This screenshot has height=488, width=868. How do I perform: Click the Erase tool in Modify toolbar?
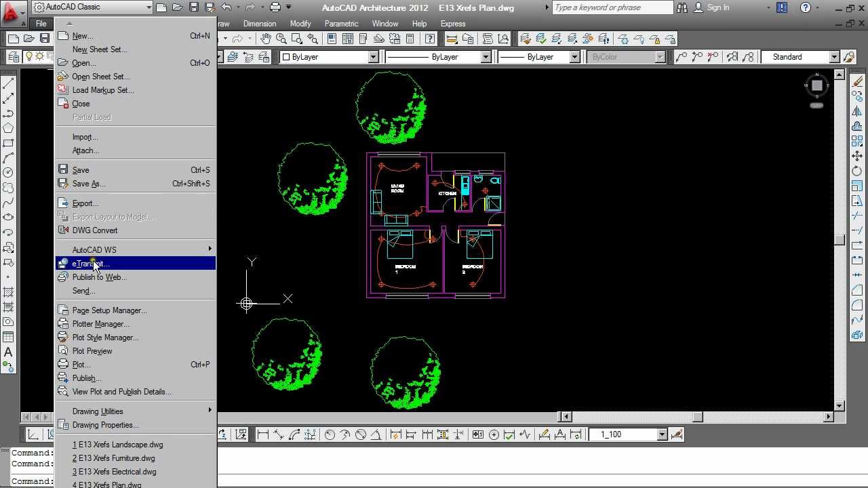coord(857,82)
